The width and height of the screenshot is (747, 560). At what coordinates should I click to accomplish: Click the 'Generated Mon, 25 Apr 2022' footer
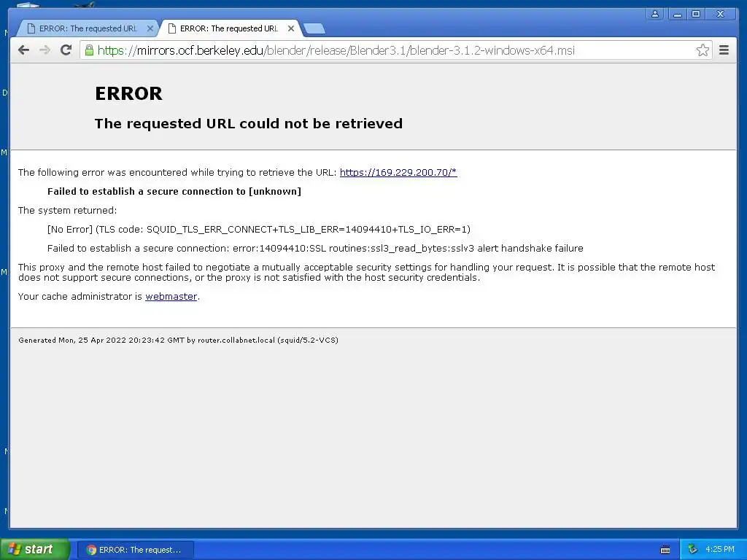(178, 340)
